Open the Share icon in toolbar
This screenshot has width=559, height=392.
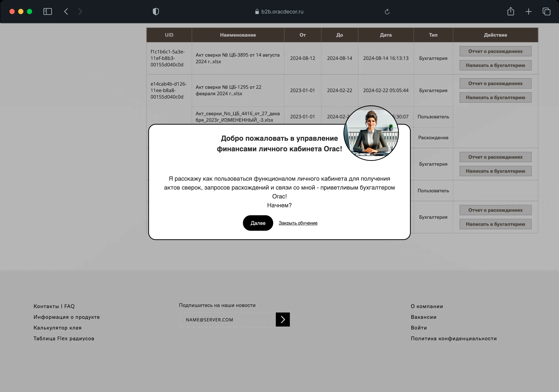(511, 11)
